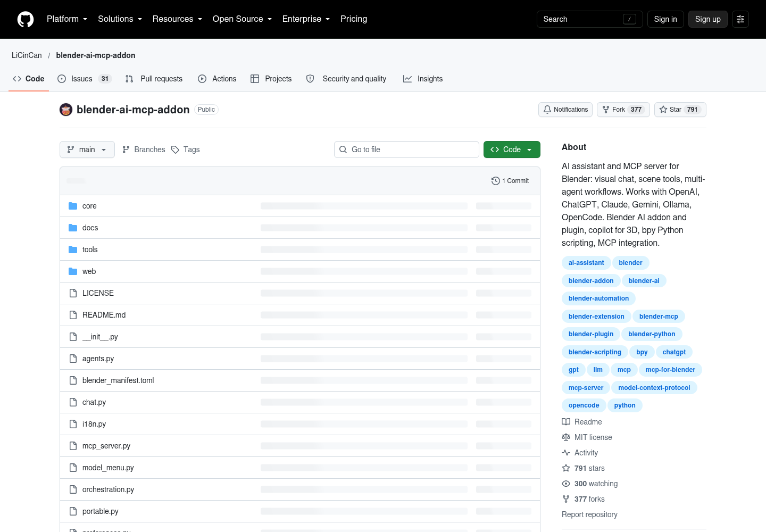766x532 pixels.
Task: Expand the Solutions menu
Action: point(120,19)
